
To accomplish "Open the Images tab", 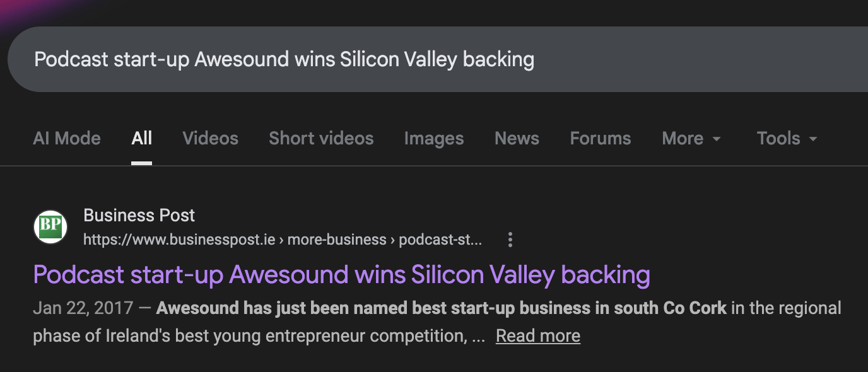I will [434, 139].
